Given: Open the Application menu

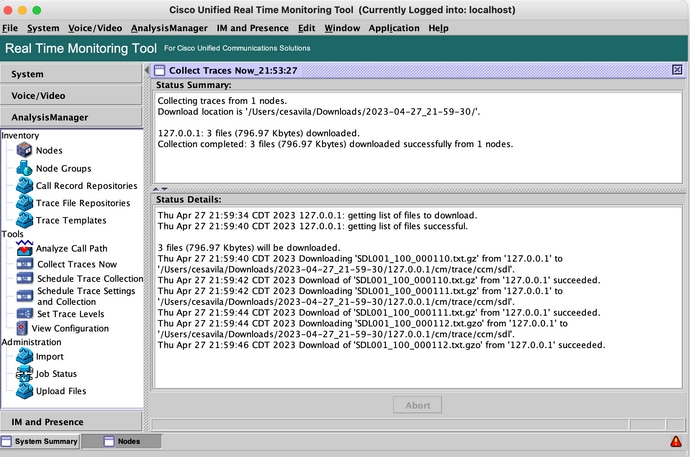Looking at the screenshot, I should coord(394,28).
